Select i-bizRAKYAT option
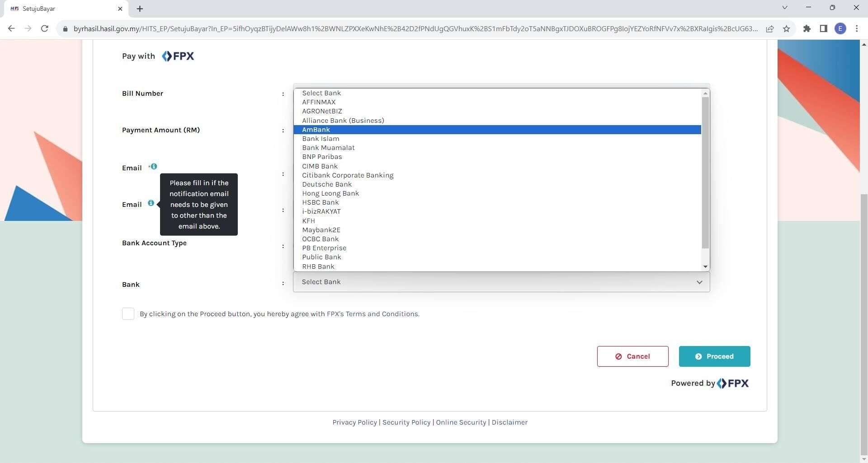 coord(497,211)
